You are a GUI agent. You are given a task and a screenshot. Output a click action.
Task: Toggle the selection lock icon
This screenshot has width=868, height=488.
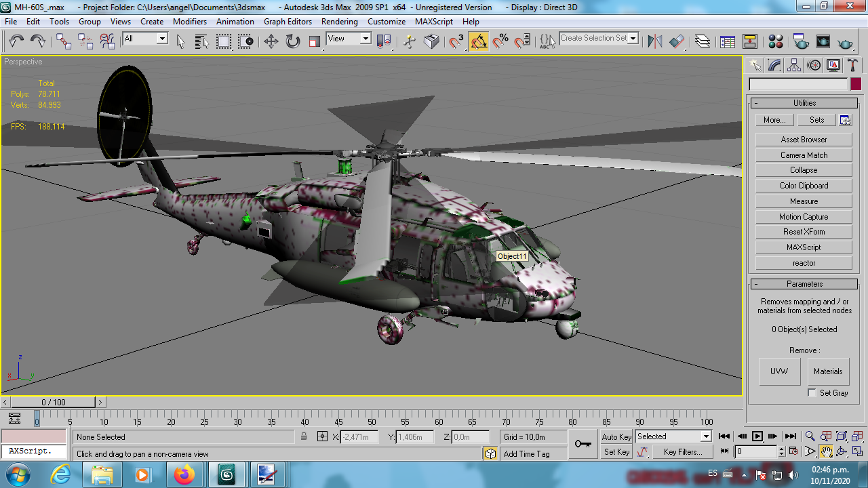(x=304, y=437)
